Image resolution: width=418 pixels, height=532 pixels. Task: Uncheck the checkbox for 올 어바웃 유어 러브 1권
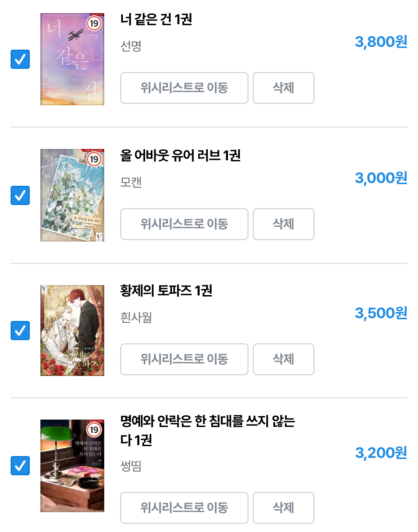[x=20, y=195]
